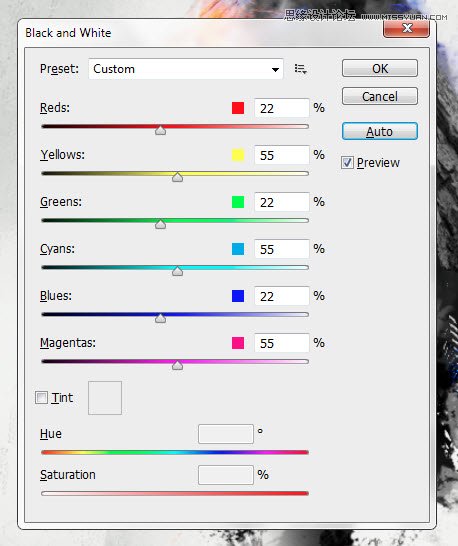Viewport: 458px width, 546px height.
Task: Click the cyan swatch beside Cyans
Action: 238,249
